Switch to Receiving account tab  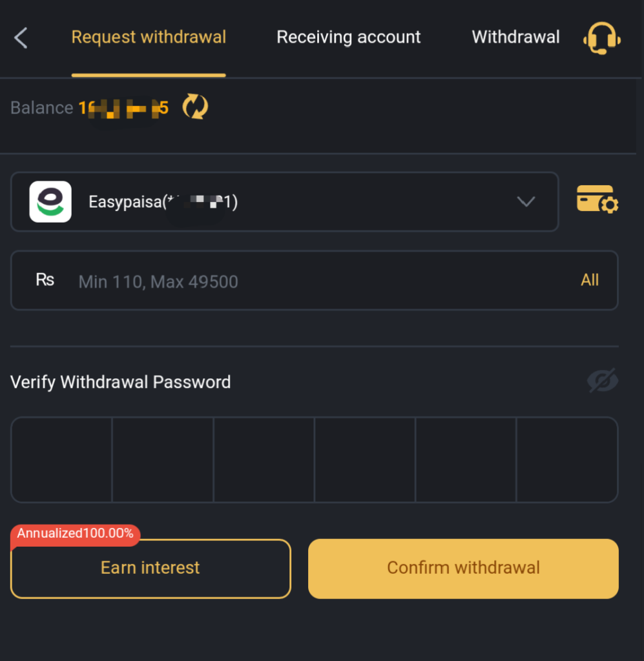pyautogui.click(x=348, y=37)
